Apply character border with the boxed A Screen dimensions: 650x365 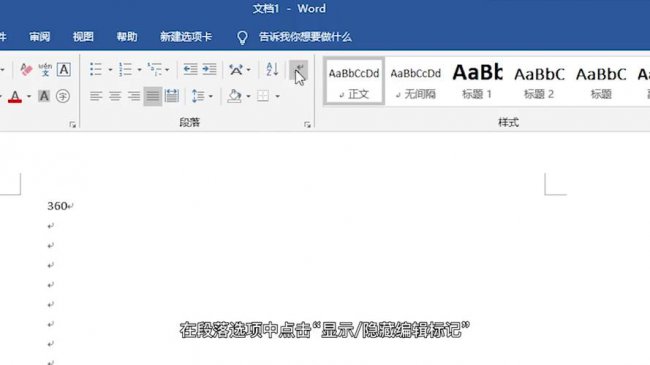click(x=63, y=69)
